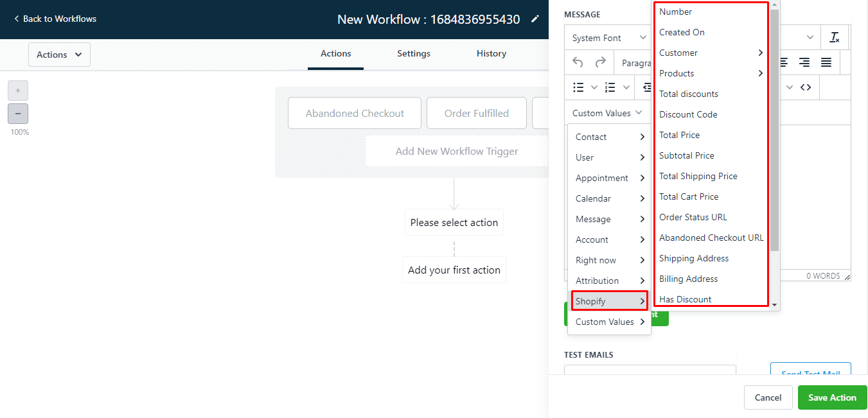Zoom in the workflow canvas
The height and width of the screenshot is (418, 868).
18,91
